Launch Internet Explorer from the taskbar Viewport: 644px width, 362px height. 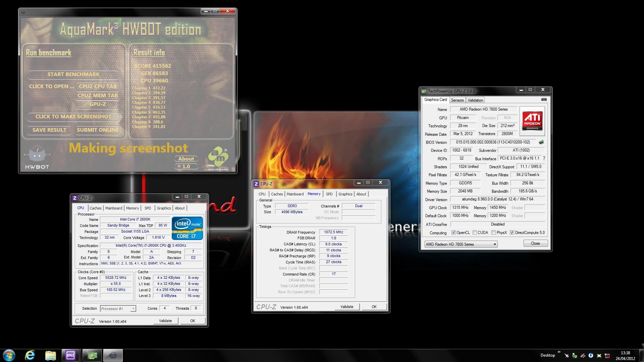click(x=30, y=355)
